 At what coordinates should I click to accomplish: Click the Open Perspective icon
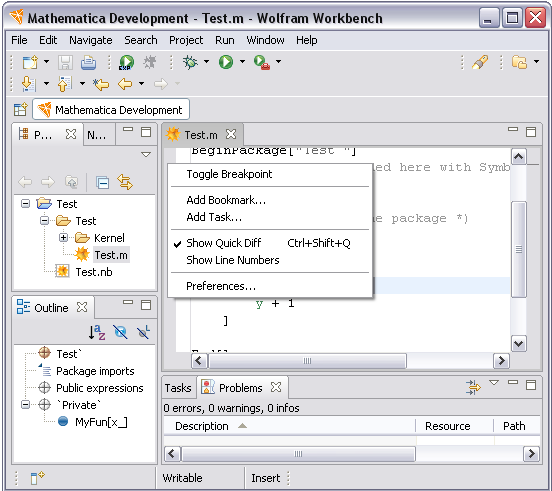click(x=20, y=109)
